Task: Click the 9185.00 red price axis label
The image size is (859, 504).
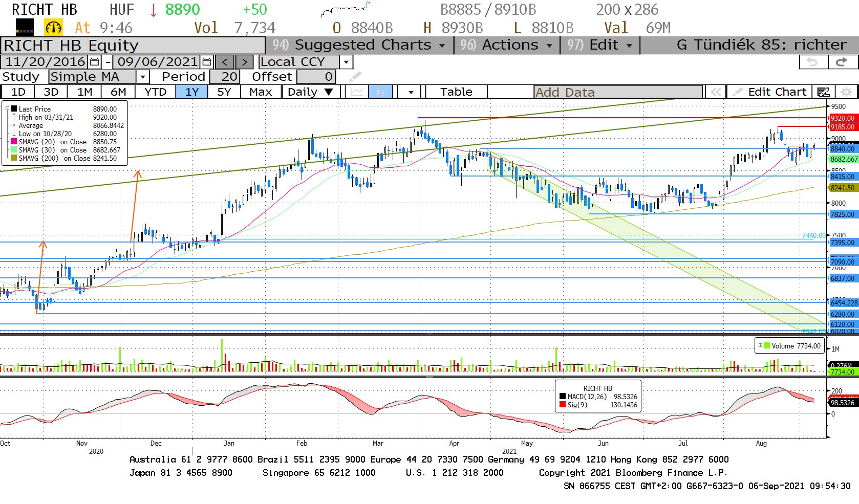Action: pos(842,127)
